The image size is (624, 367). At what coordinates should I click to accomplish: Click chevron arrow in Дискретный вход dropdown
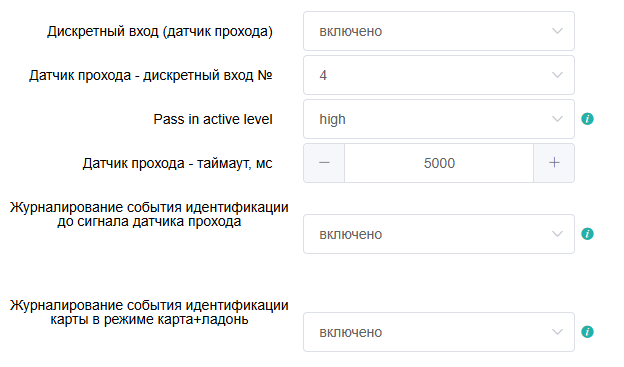coord(557,31)
